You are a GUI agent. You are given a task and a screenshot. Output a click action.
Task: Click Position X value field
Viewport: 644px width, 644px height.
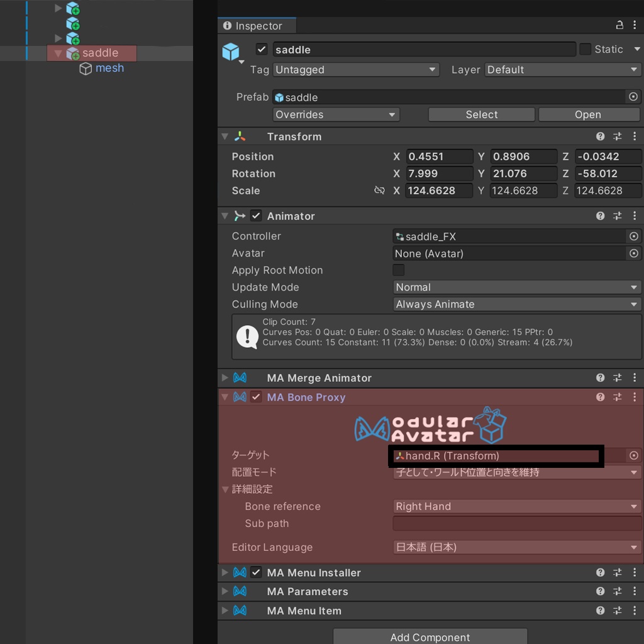[440, 157]
